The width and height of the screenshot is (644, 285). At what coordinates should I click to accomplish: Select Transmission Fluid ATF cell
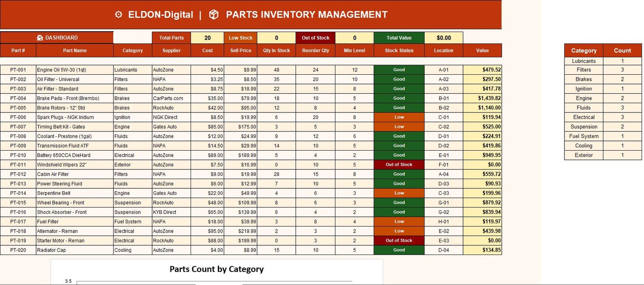[75, 146]
